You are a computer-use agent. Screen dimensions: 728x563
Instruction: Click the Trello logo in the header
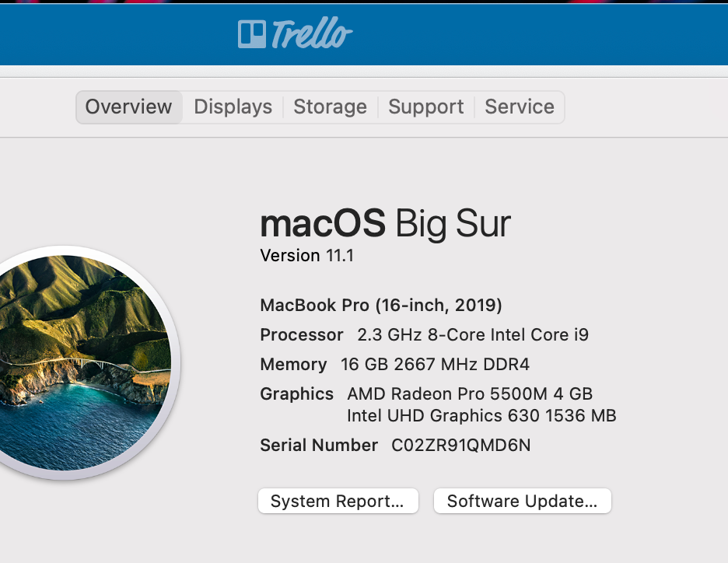click(295, 33)
